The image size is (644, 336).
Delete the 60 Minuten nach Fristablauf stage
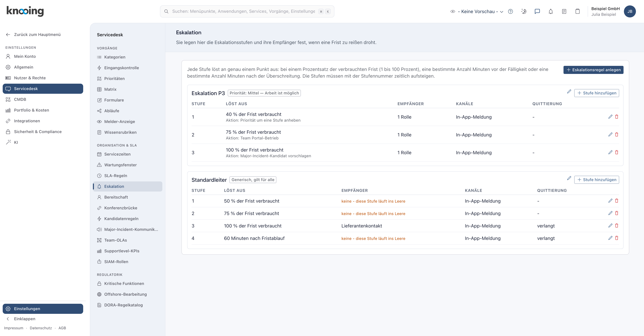click(x=616, y=238)
